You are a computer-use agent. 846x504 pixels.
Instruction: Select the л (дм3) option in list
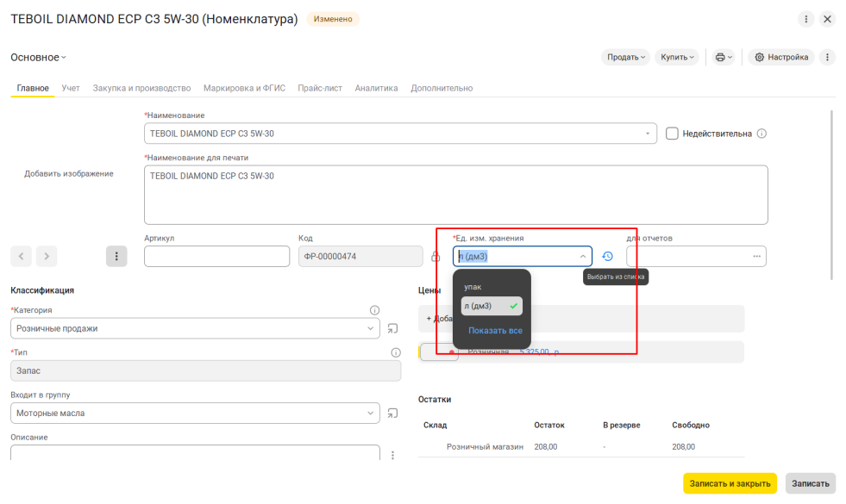[492, 306]
